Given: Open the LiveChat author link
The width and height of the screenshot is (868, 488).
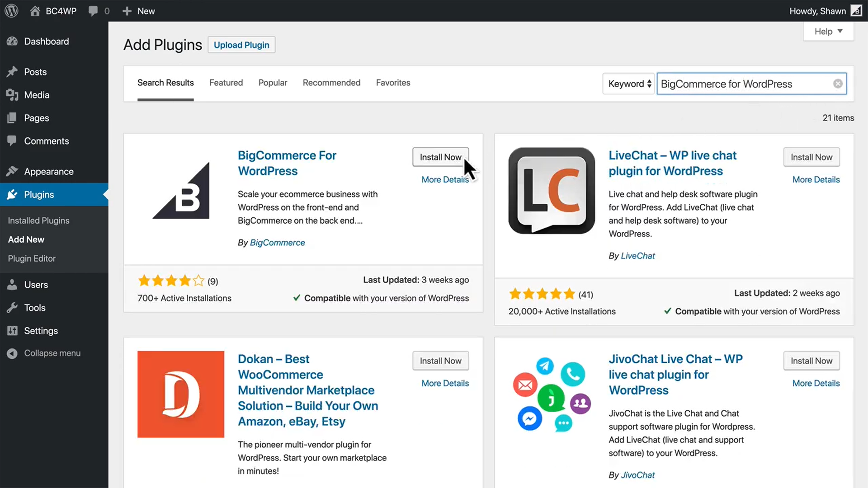Looking at the screenshot, I should click(637, 256).
